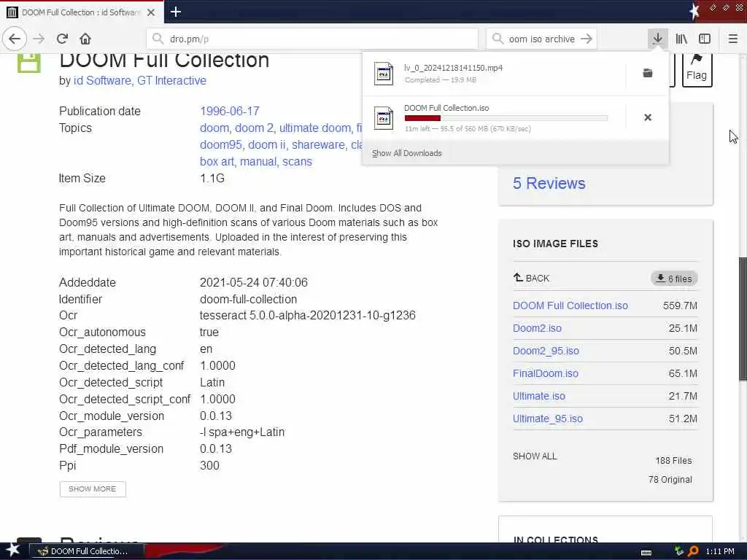
Task: Click the 78 Original count text
Action: tap(670, 480)
